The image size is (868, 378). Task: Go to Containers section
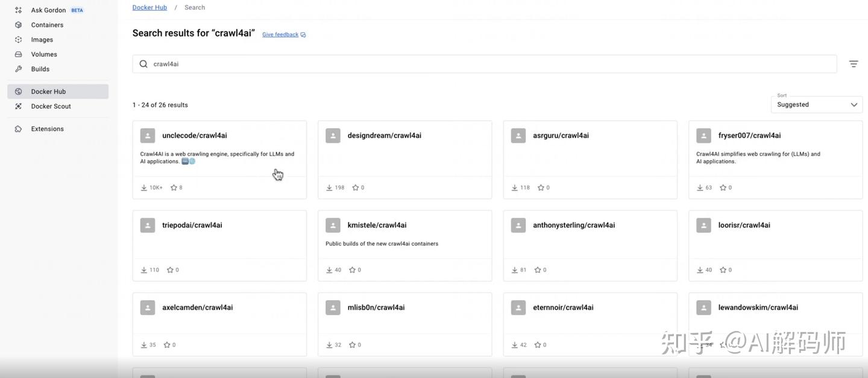point(58,25)
